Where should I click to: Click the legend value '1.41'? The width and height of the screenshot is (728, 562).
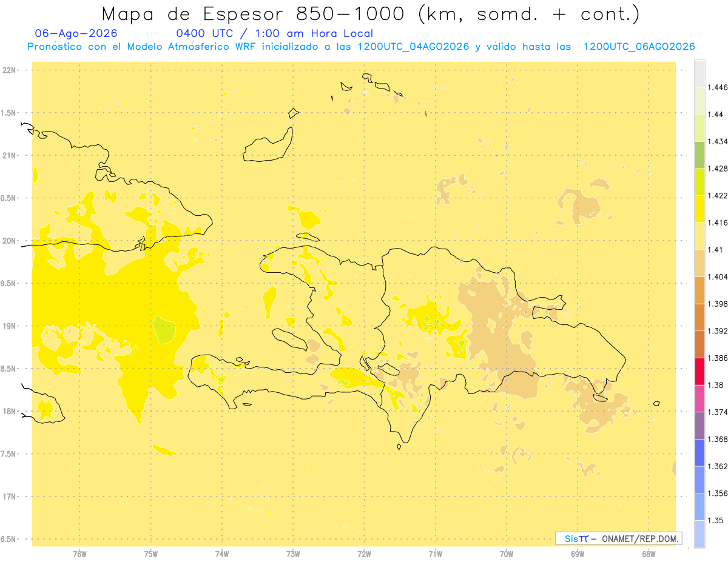pos(716,250)
